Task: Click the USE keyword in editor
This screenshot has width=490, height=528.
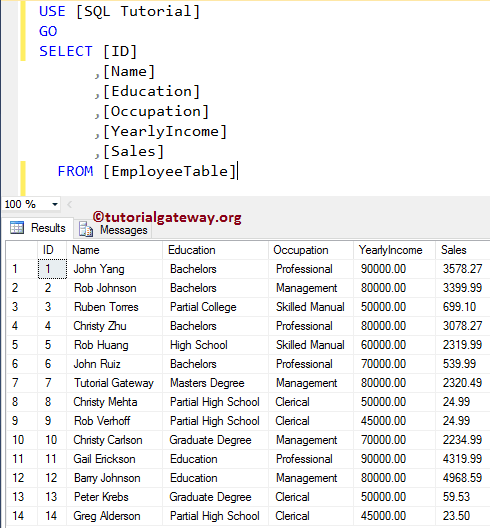Action: (52, 11)
